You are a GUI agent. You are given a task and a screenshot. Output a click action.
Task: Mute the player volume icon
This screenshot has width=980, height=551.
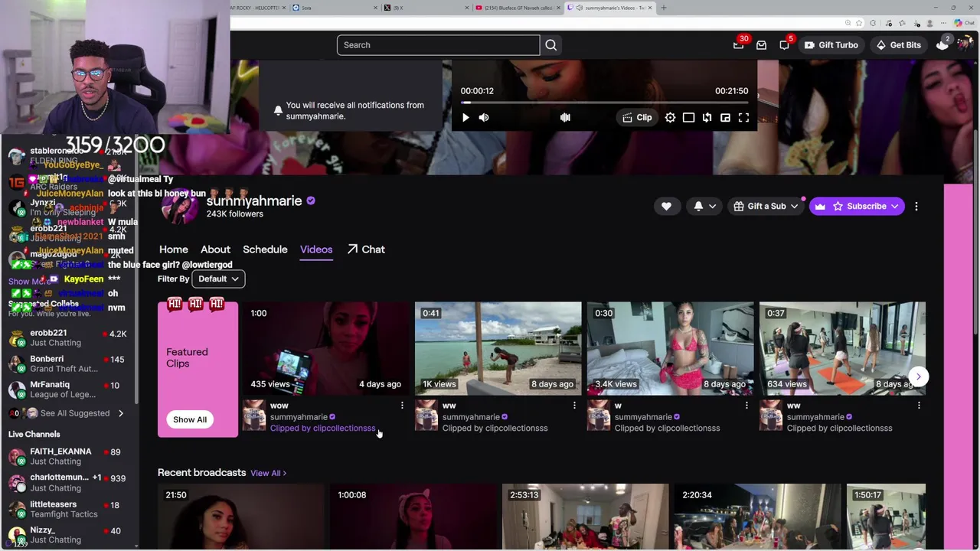click(x=484, y=118)
